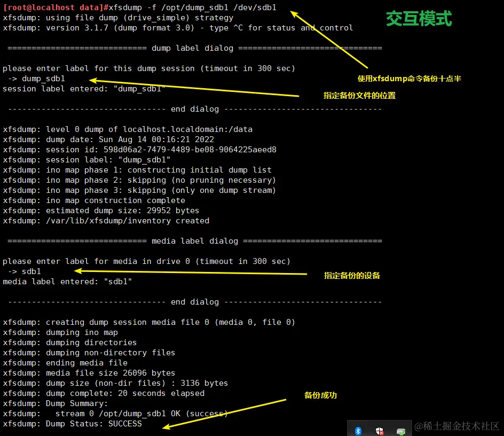Click the second "end dialog" separator text
This screenshot has width=504, height=436.
[195, 302]
